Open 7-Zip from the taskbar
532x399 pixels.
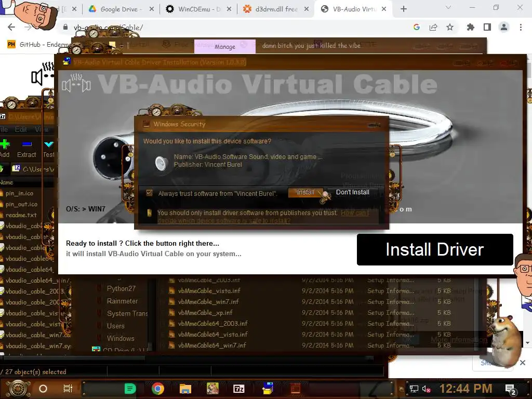click(238, 389)
